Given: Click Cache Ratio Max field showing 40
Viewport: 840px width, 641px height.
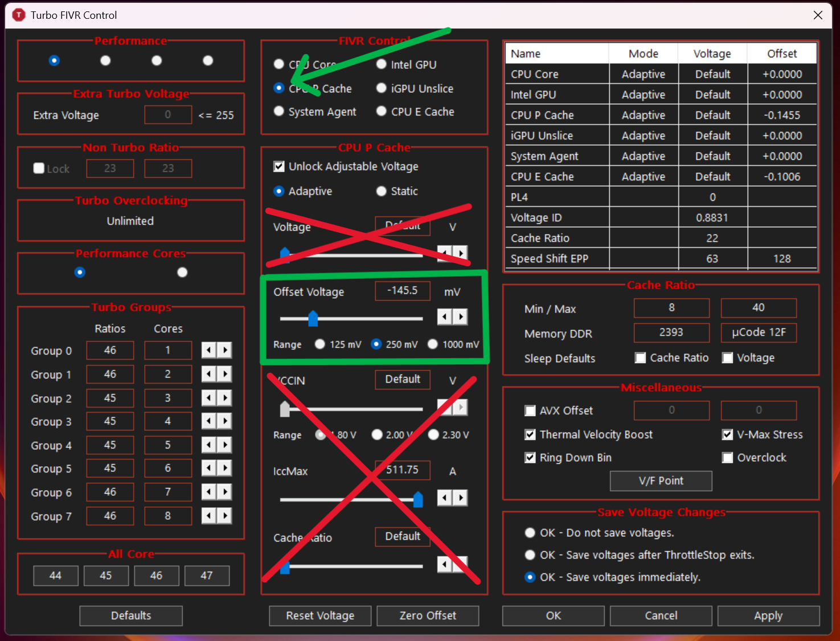Looking at the screenshot, I should coord(759,307).
